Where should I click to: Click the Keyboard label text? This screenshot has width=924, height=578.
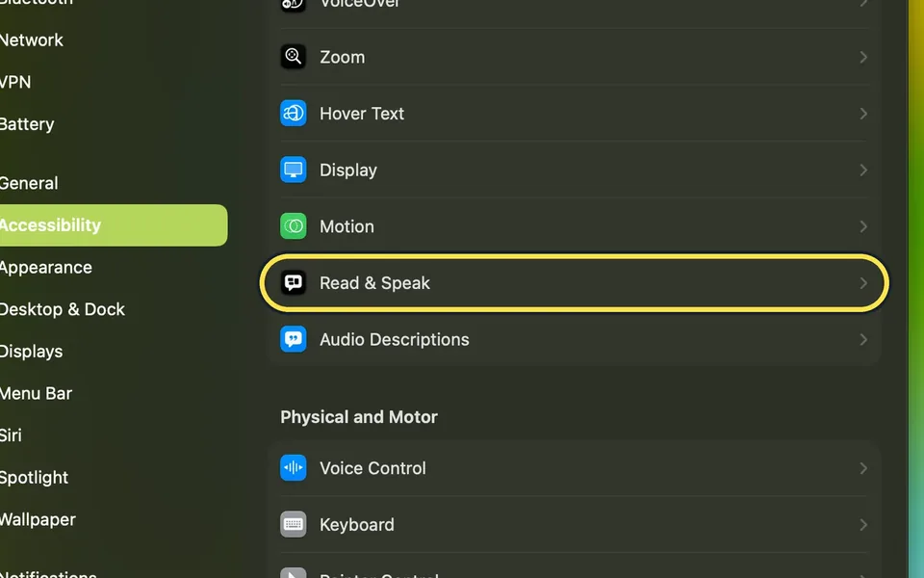click(x=356, y=525)
